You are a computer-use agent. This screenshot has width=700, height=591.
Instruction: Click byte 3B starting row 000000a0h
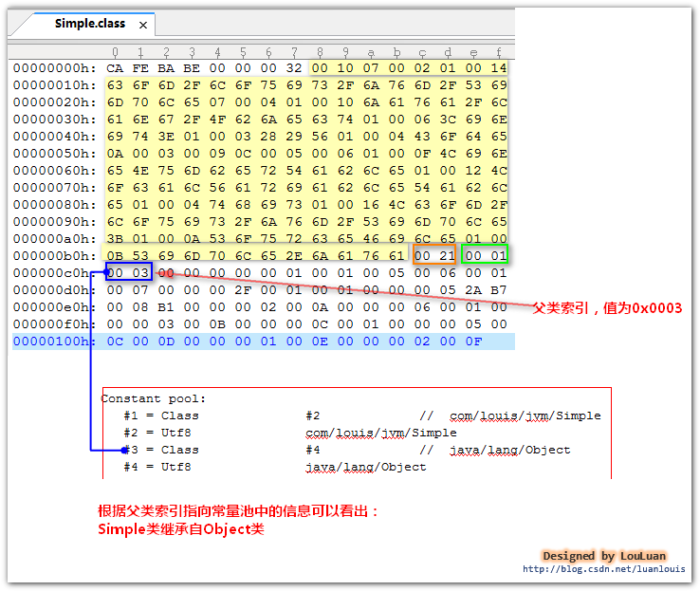tap(115, 239)
